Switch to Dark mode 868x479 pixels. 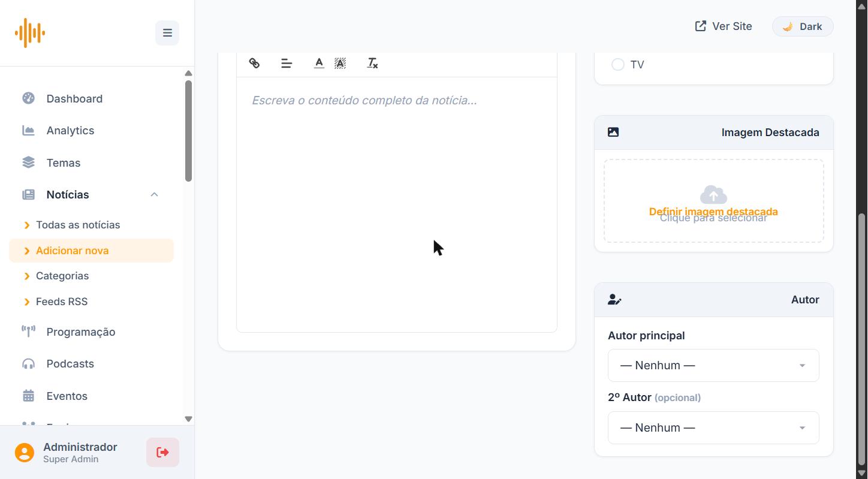(x=803, y=26)
